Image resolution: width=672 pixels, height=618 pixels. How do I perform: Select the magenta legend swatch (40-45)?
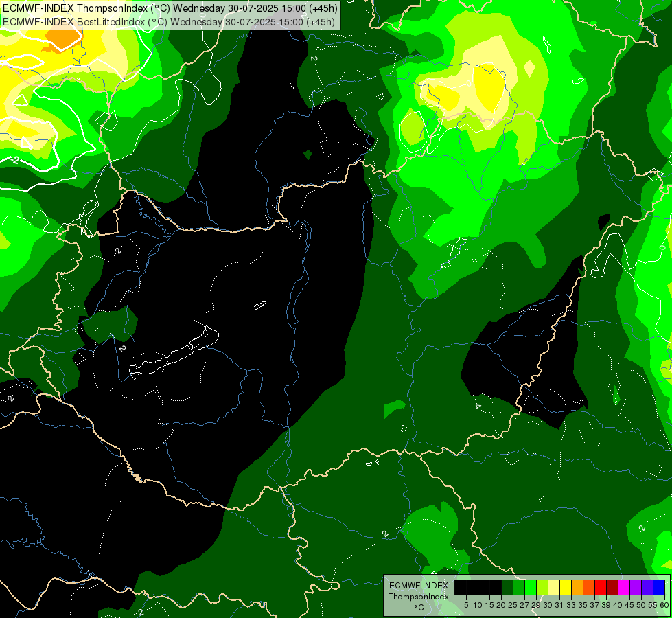624,587
